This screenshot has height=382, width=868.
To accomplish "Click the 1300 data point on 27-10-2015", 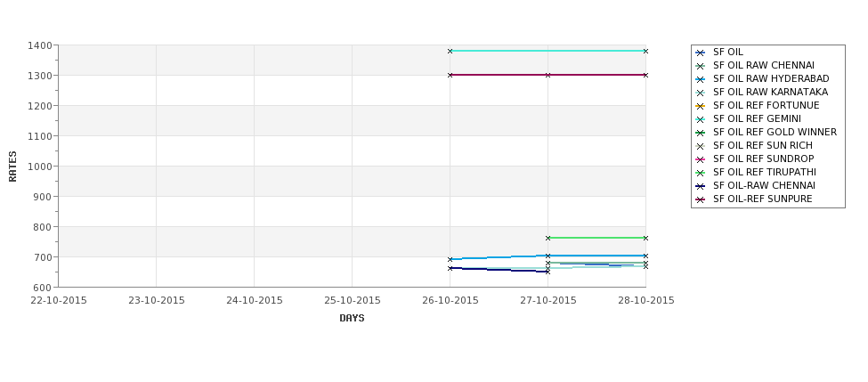I will point(548,75).
